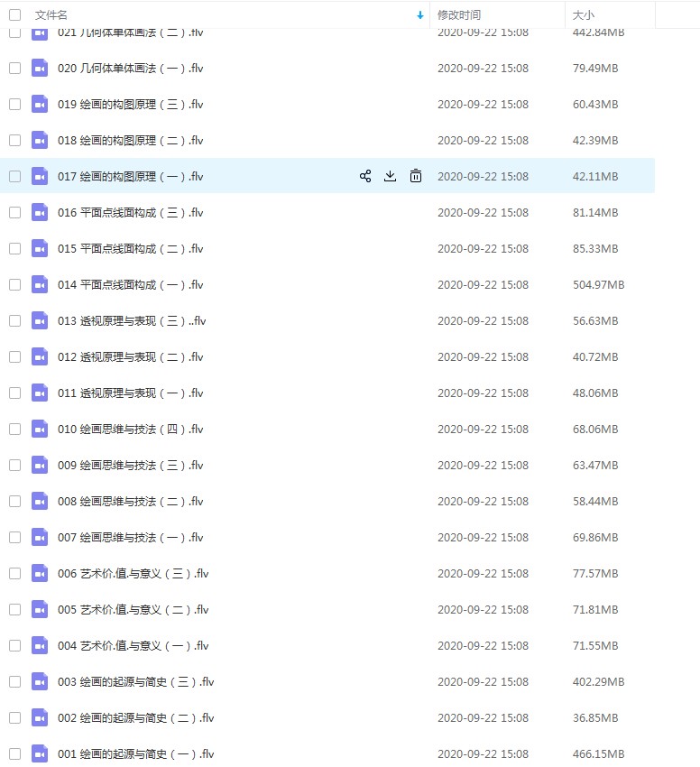The width and height of the screenshot is (700, 767).
Task: Click video icon of 001 绘画的起源与简史（一）
Action: point(40,753)
